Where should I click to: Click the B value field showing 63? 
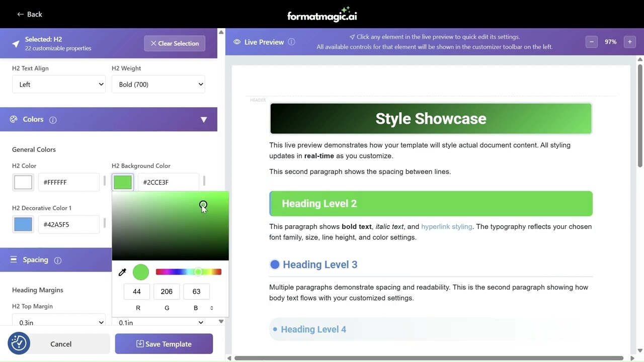click(196, 291)
